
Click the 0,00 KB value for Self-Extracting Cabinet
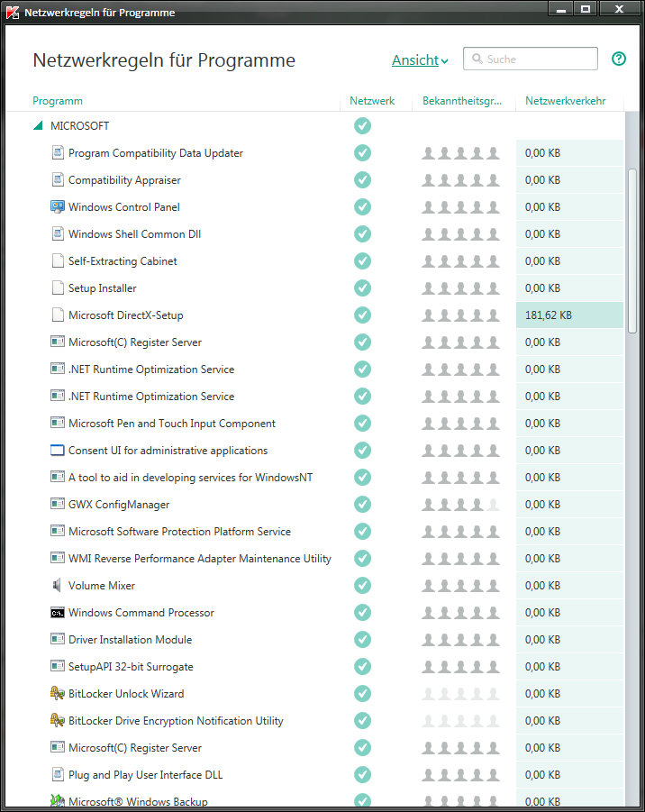coord(542,261)
